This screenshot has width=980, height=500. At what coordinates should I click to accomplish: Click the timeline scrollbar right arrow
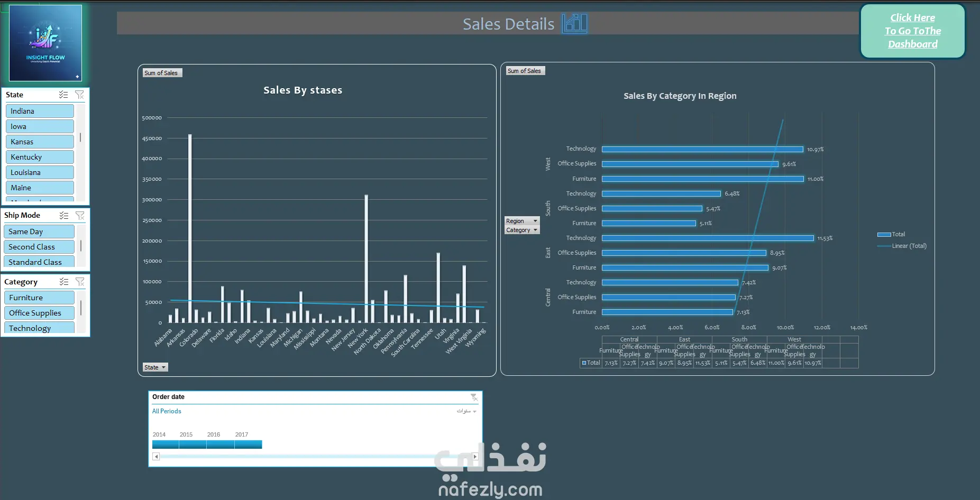pyautogui.click(x=475, y=457)
